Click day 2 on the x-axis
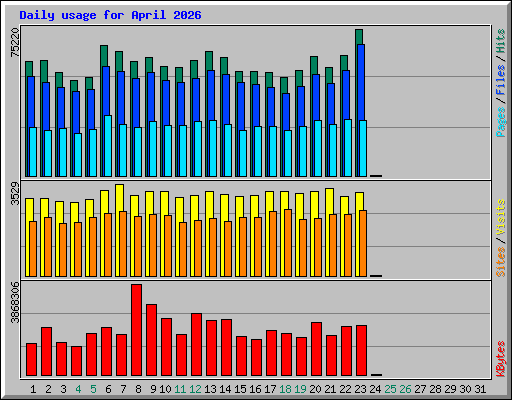Image resolution: width=512 pixels, height=400 pixels. tap(48, 389)
